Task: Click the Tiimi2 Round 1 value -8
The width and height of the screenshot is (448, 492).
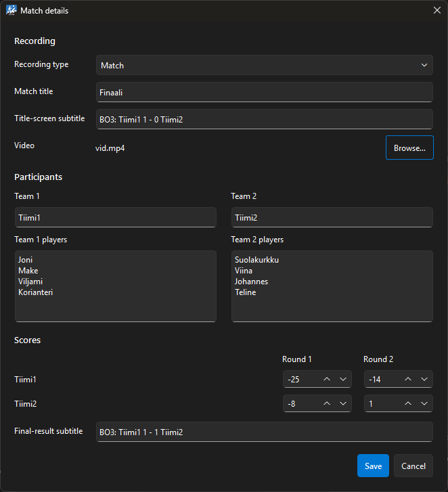Action: [292, 403]
